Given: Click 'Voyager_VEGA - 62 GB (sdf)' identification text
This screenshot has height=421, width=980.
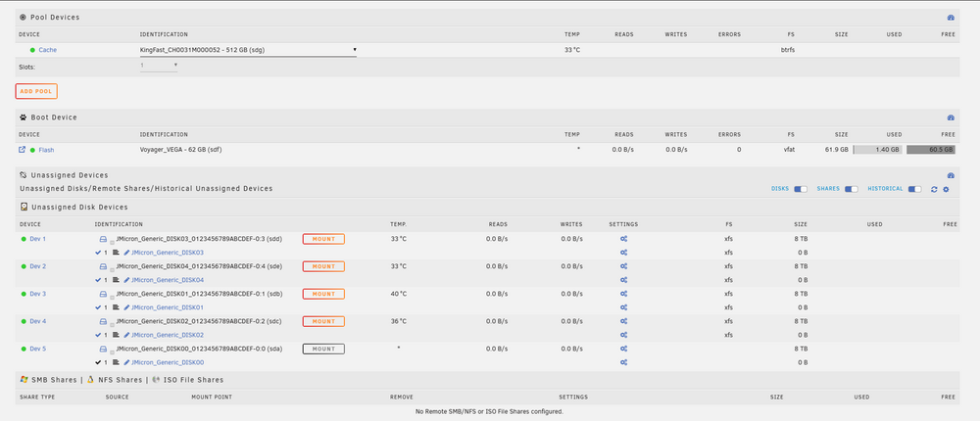Looking at the screenshot, I should point(181,150).
